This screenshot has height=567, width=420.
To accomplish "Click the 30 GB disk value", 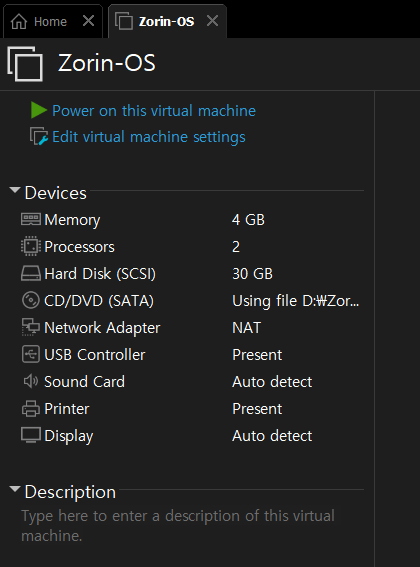I will pyautogui.click(x=253, y=274).
